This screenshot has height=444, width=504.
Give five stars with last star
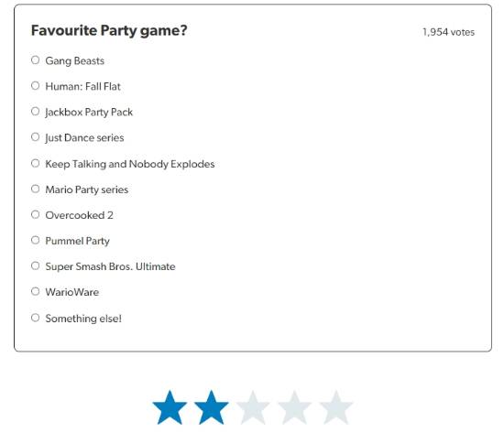[x=336, y=407]
